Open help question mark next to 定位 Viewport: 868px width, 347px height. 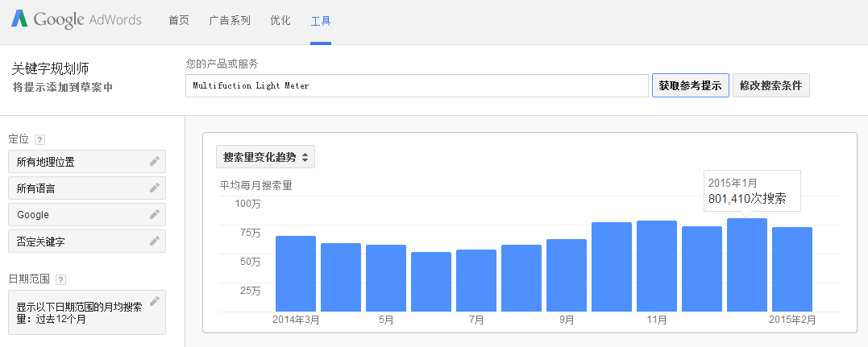40,139
